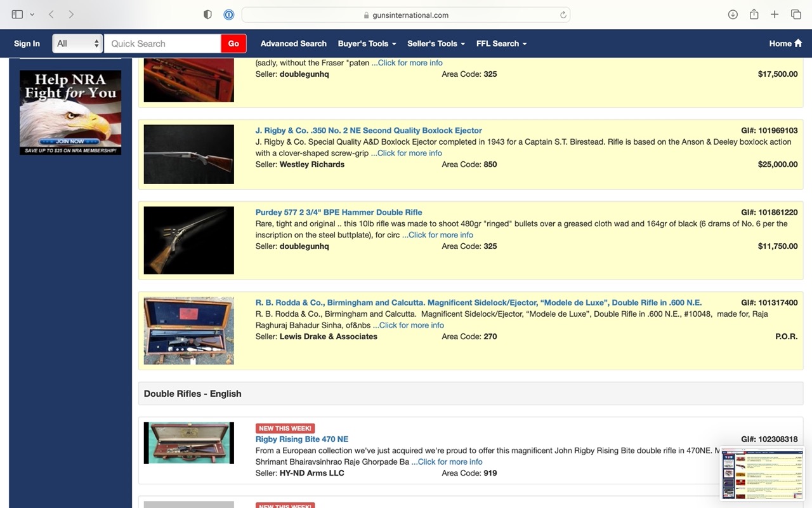Open the R. B. Rodda cased rifle thumbnail
Viewport: 812px width, 508px height.
click(188, 331)
